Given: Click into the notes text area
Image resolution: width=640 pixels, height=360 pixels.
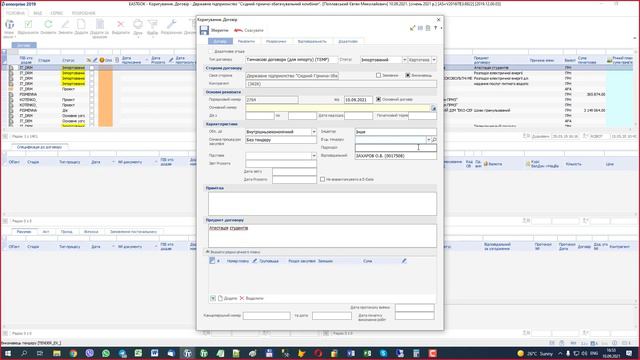Looking at the screenshot, I should coord(322,203).
